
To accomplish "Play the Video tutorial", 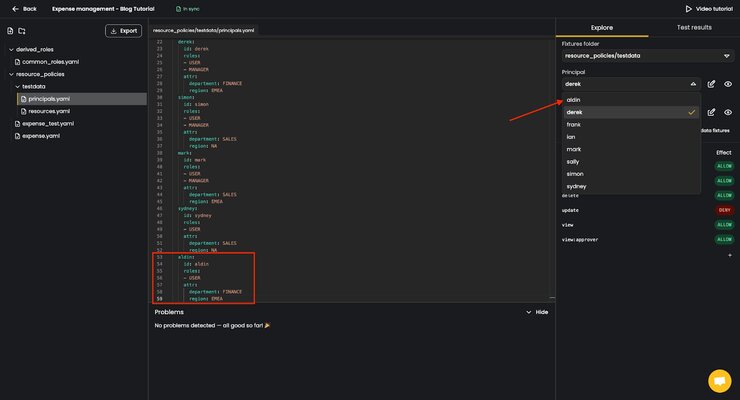I will (709, 8).
